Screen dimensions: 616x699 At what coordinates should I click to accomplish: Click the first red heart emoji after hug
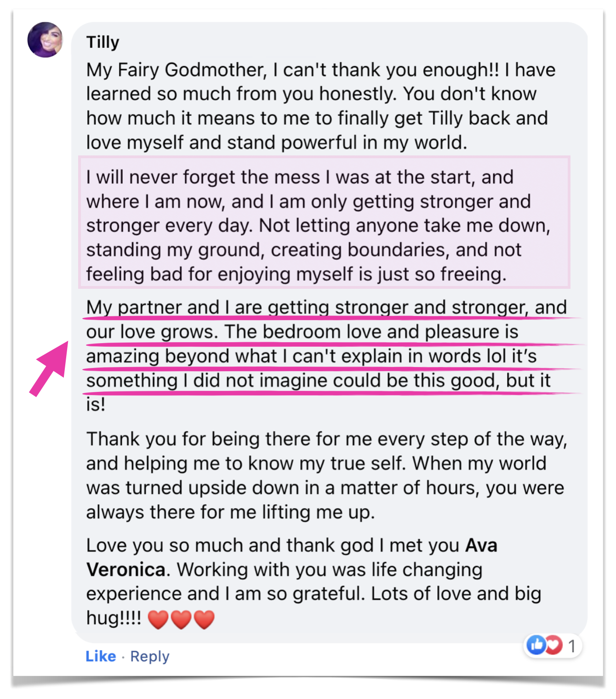point(158,619)
